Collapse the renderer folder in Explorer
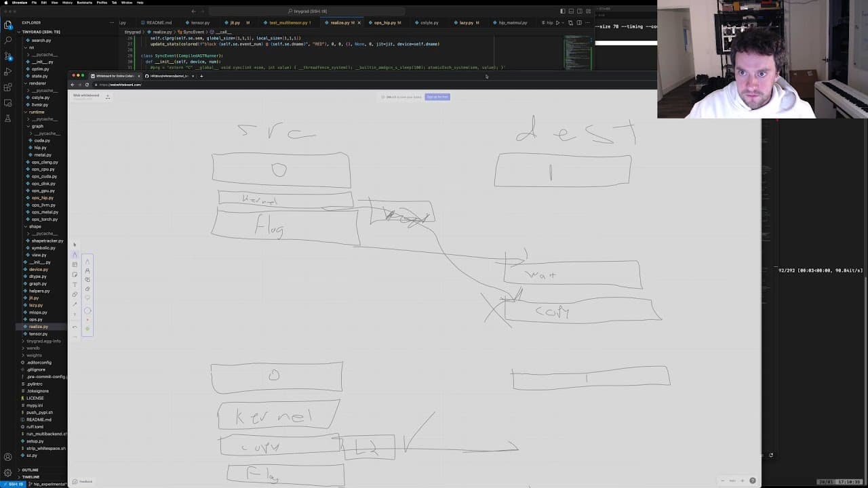868x488 pixels. [37, 83]
